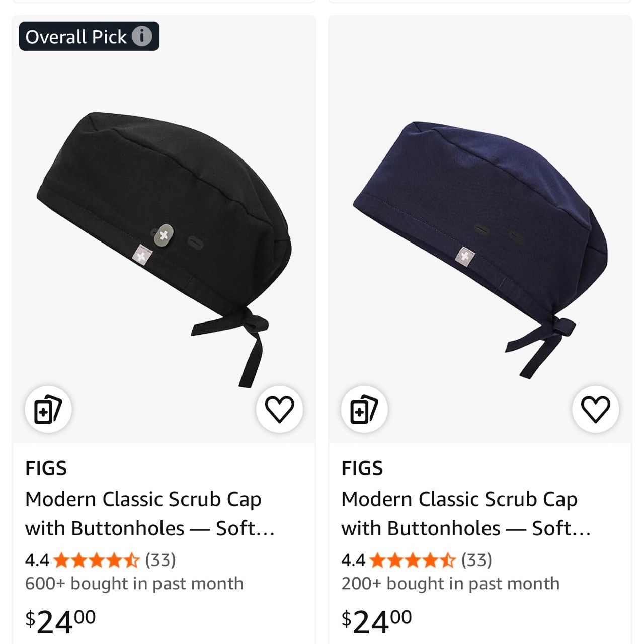Select the $24.00 price on black cap
The image size is (644, 644).
60,622
